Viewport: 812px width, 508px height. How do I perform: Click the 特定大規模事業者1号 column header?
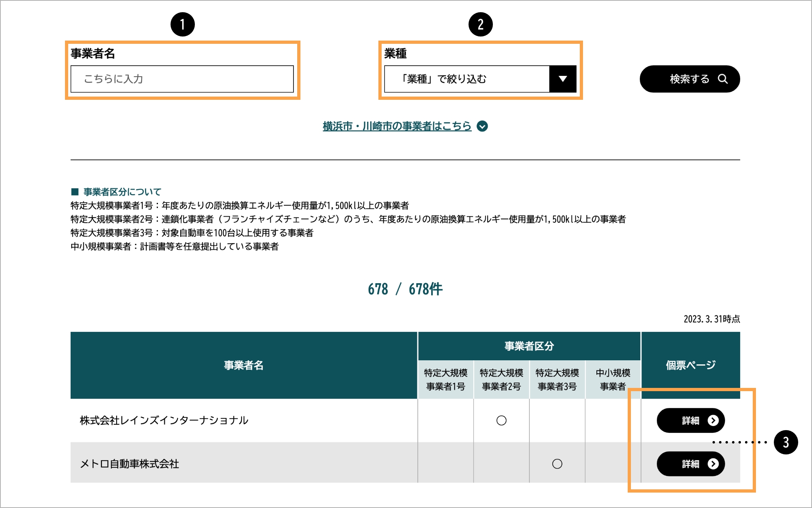[446, 379]
